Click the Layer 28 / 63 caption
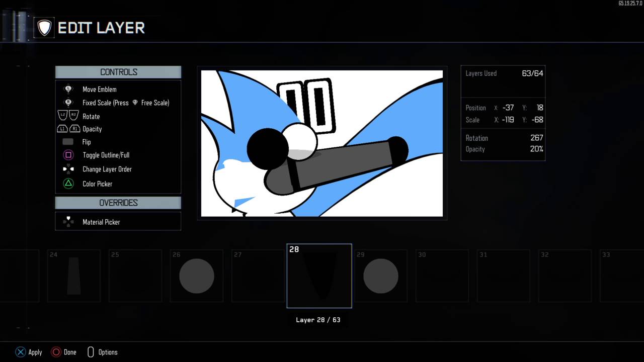The width and height of the screenshot is (644, 362). pyautogui.click(x=318, y=320)
